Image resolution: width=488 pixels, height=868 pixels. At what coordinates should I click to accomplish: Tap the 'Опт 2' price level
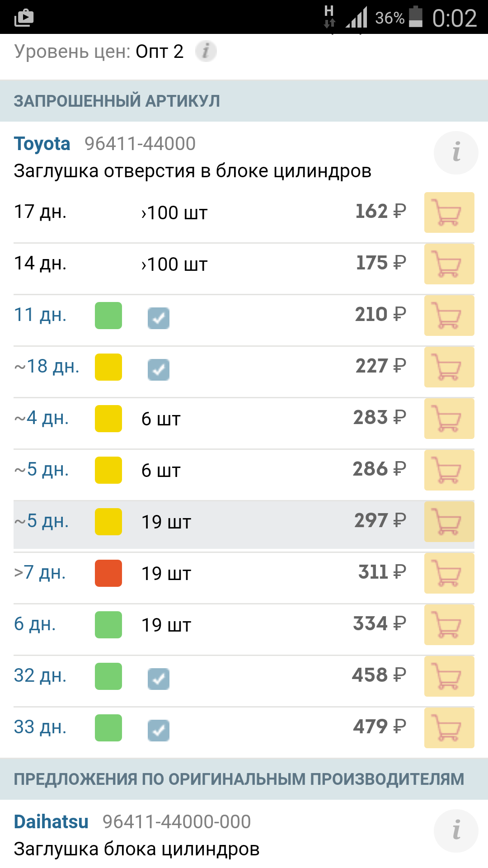tap(160, 52)
